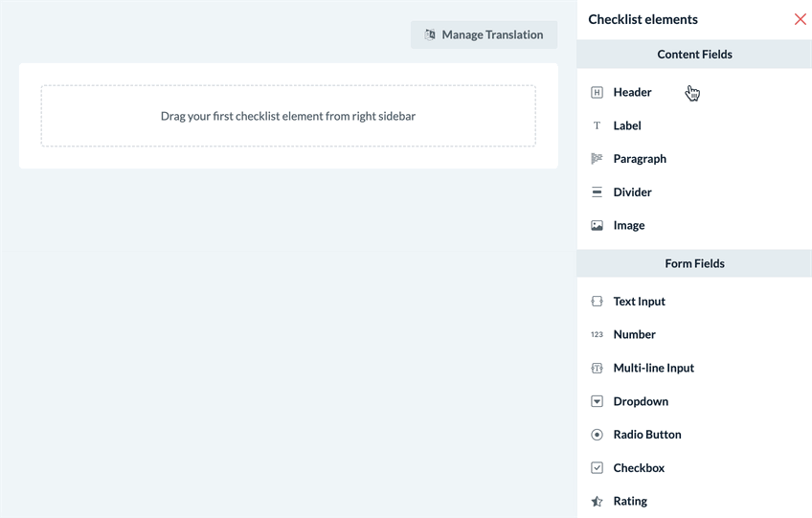The height and width of the screenshot is (518, 812).
Task: Choose the Divider lines icon
Action: tap(597, 192)
